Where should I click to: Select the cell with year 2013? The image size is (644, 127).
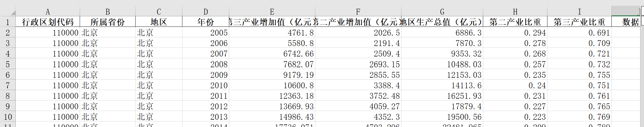pos(206,117)
